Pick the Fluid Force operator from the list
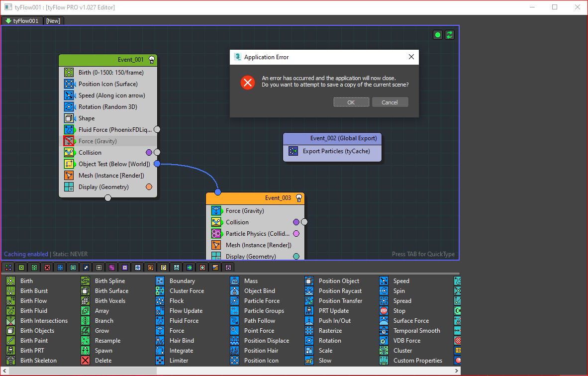Image resolution: width=588 pixels, height=376 pixels. [178, 320]
